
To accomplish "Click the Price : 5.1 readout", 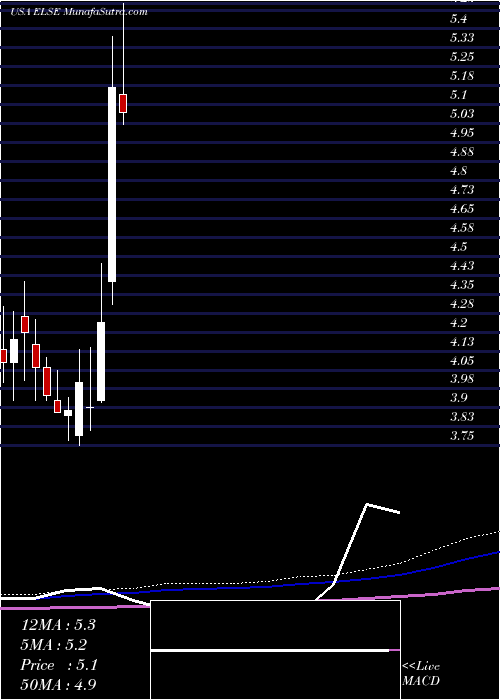I will coord(58,665).
